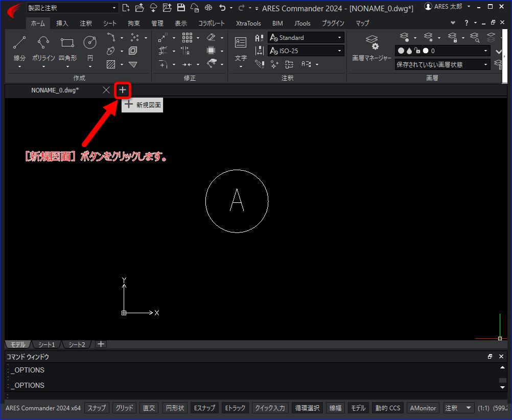The width and height of the screenshot is (512, 420).
Task: Open the ISO-25 dimension style dropdown
Action: [x=306, y=51]
